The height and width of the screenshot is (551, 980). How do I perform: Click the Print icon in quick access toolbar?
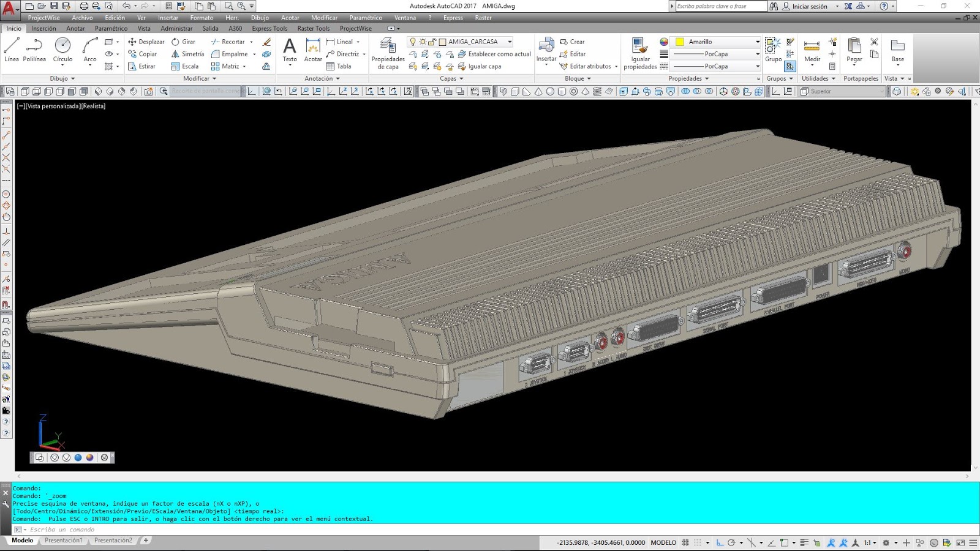(84, 6)
